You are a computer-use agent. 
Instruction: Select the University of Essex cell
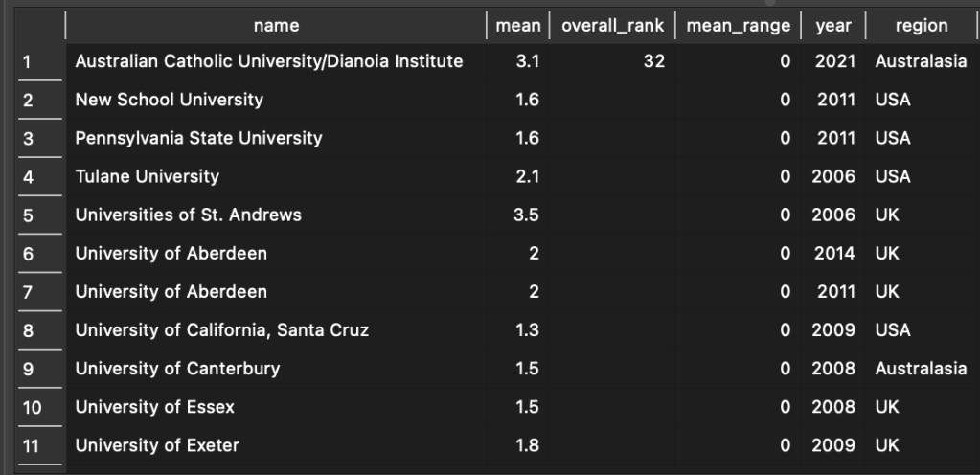point(155,407)
